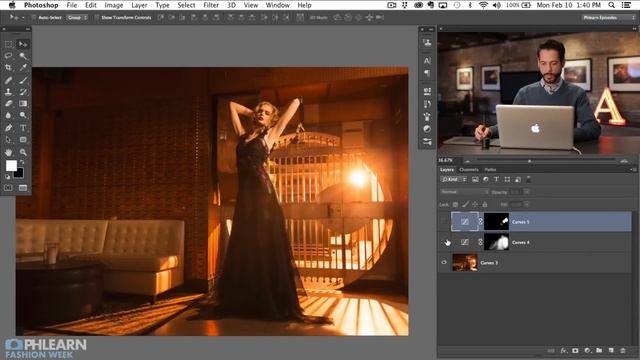Enable the Auto-Select checkbox
640x360 pixels.
click(x=34, y=18)
